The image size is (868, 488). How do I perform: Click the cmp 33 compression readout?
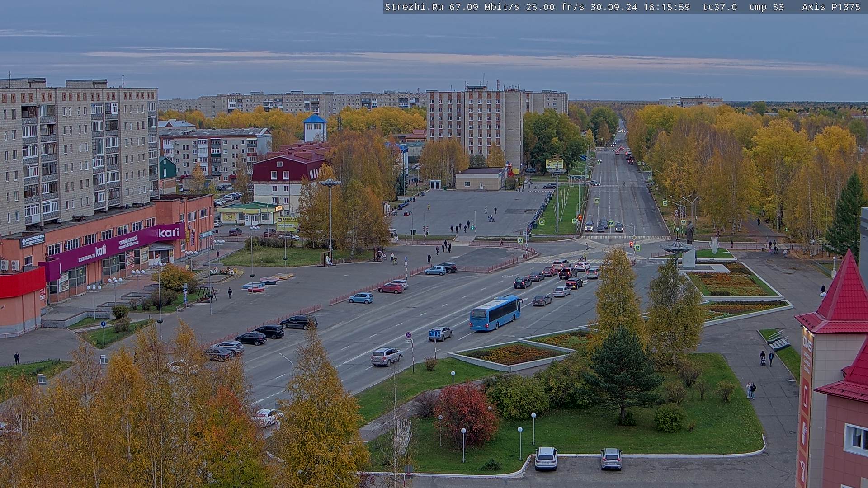766,7
